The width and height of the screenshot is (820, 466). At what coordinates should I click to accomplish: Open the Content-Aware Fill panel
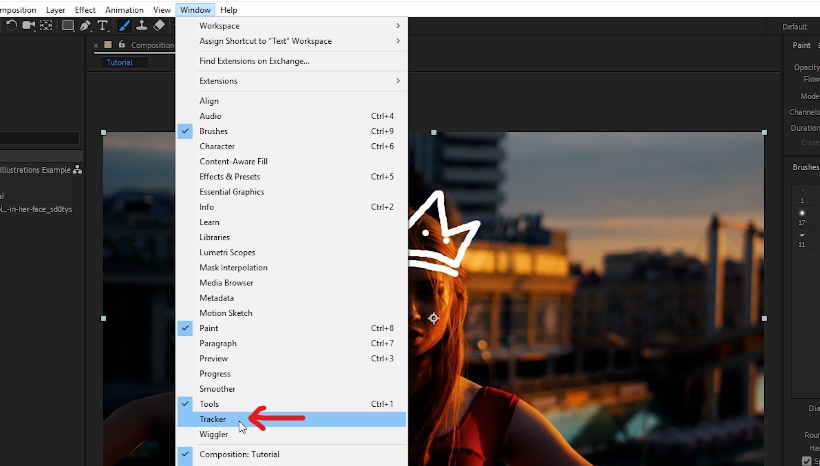pyautogui.click(x=292, y=162)
